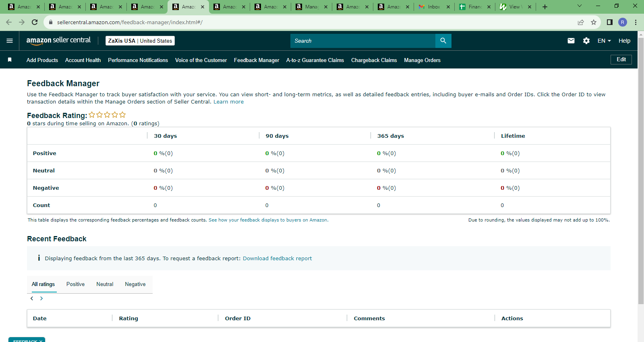View site information via the lock icon
The height and width of the screenshot is (342, 644).
pos(51,22)
